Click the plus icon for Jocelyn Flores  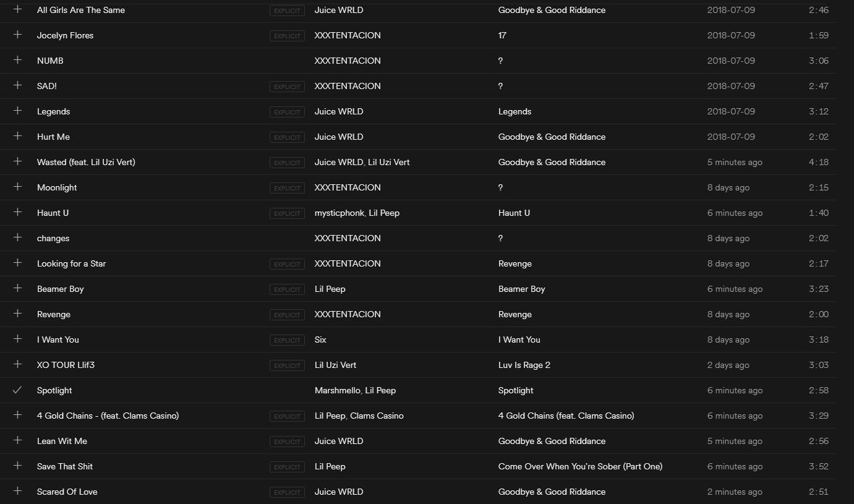[x=17, y=35]
